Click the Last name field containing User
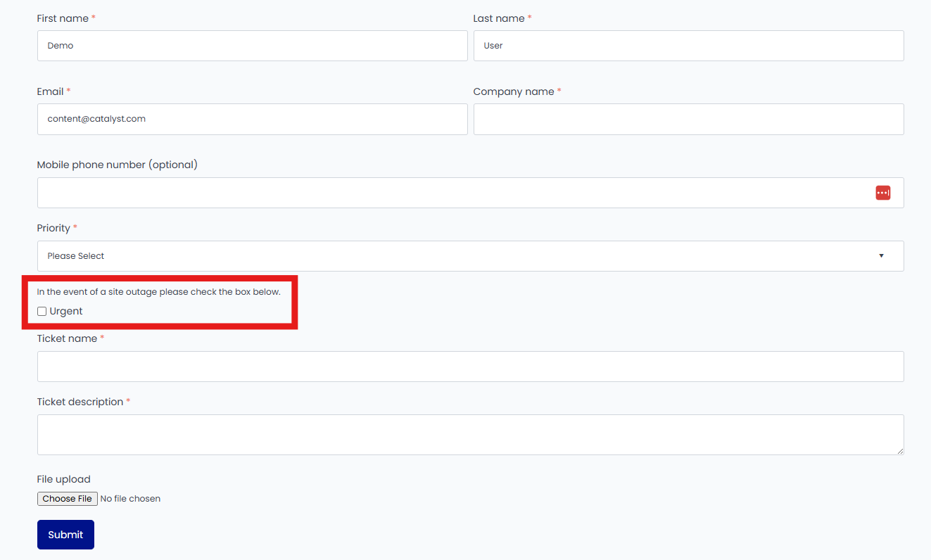931x560 pixels. (x=688, y=46)
